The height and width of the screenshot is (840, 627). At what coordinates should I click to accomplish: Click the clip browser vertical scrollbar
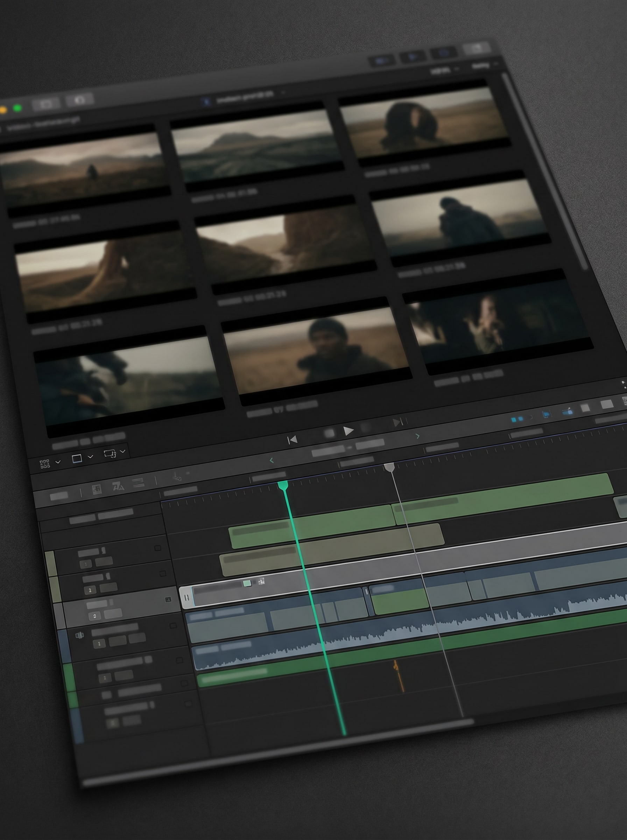[545, 171]
